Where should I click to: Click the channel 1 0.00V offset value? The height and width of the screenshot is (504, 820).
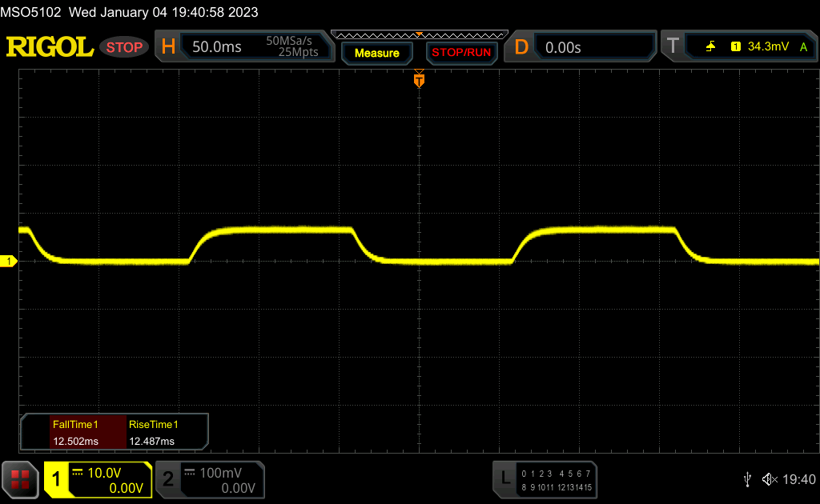[126, 488]
